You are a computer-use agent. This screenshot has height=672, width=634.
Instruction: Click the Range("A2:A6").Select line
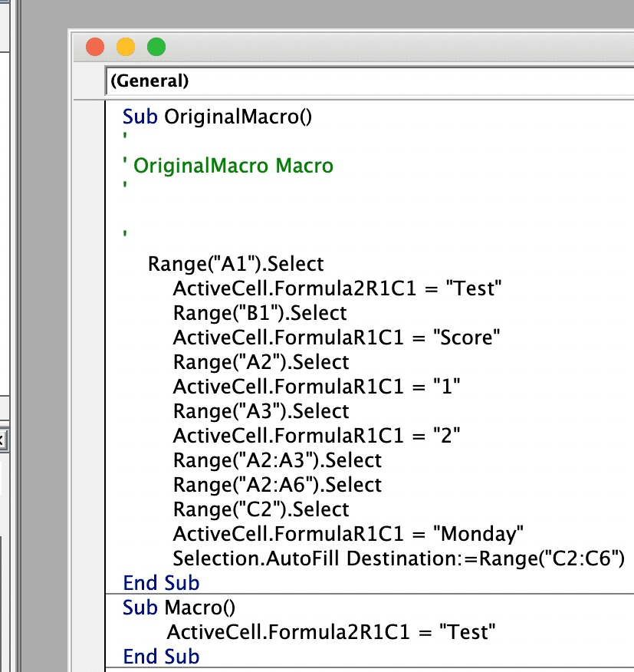pyautogui.click(x=278, y=485)
